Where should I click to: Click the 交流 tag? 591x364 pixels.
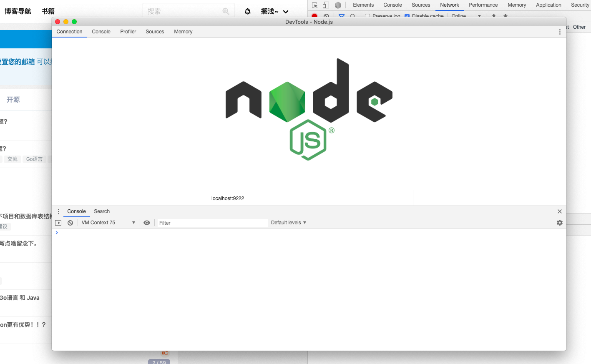click(13, 159)
